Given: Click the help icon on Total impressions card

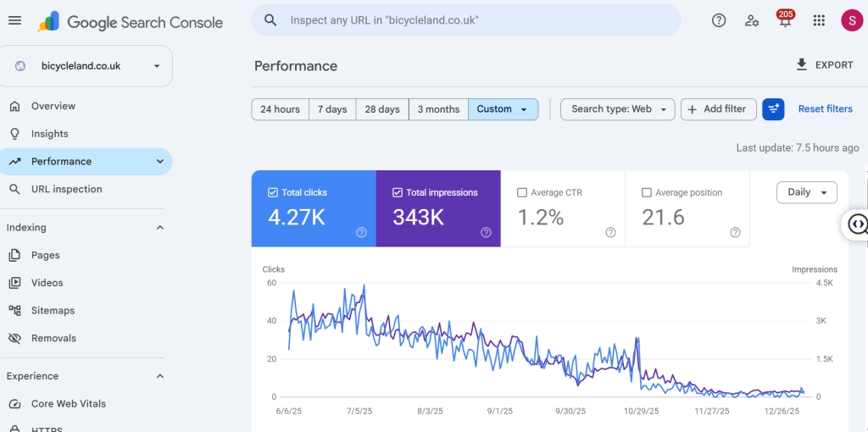Looking at the screenshot, I should click(x=486, y=233).
